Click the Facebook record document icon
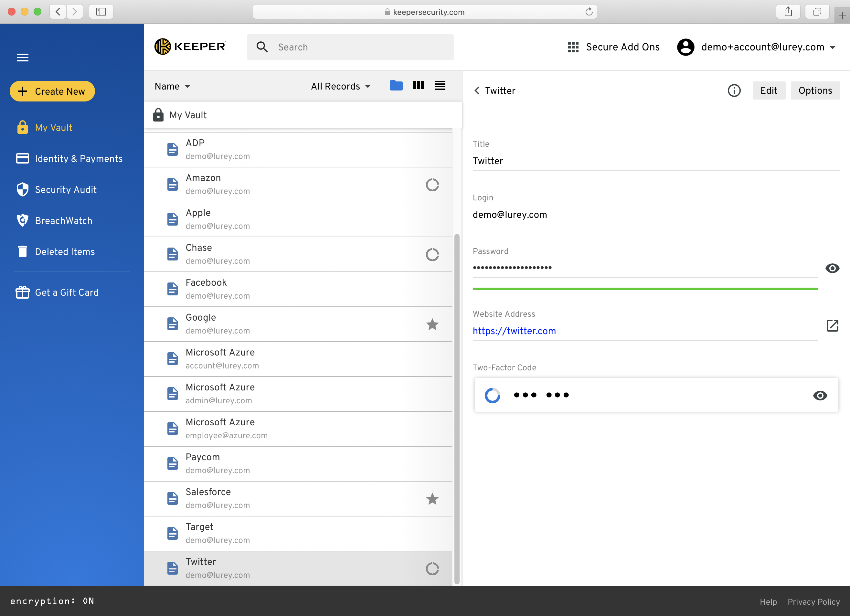 (x=172, y=289)
